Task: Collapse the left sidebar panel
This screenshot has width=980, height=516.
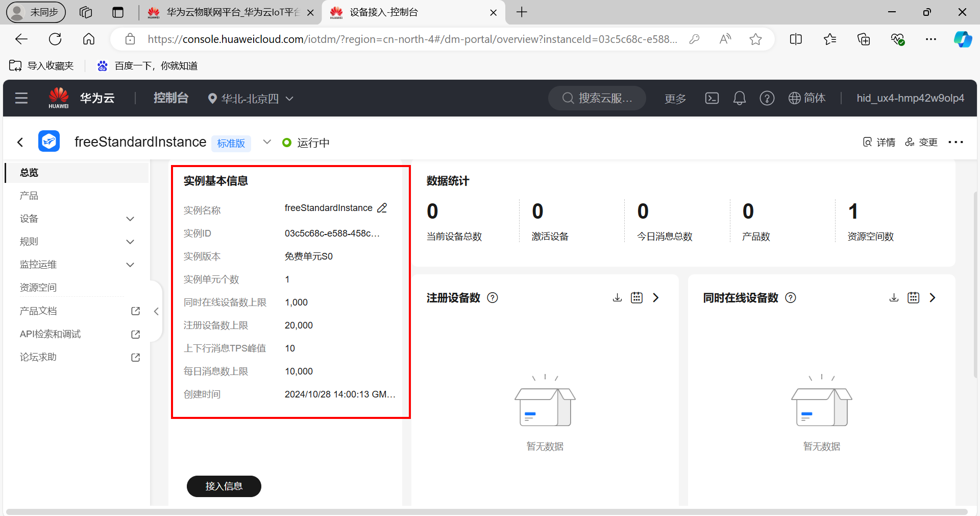Action: tap(156, 311)
